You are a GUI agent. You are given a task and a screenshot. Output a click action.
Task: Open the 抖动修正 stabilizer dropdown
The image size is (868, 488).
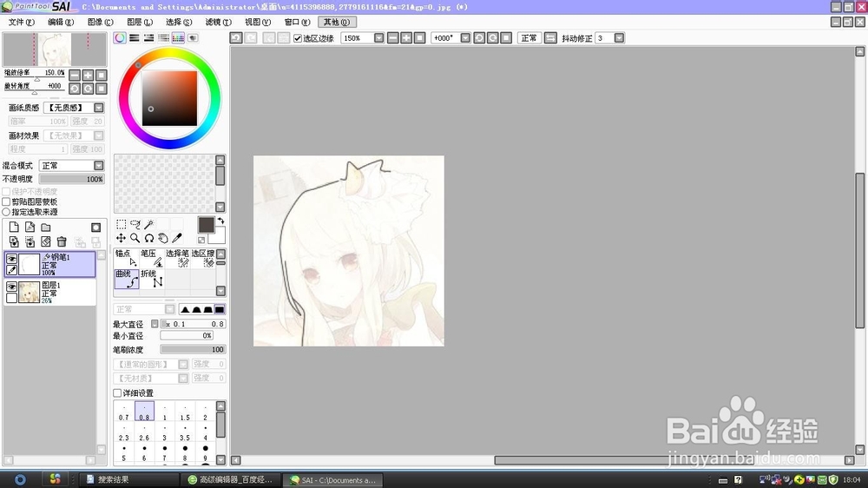coord(619,38)
